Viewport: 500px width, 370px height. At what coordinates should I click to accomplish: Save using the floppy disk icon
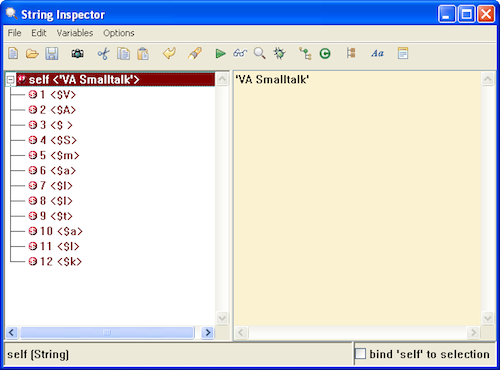coord(52,53)
